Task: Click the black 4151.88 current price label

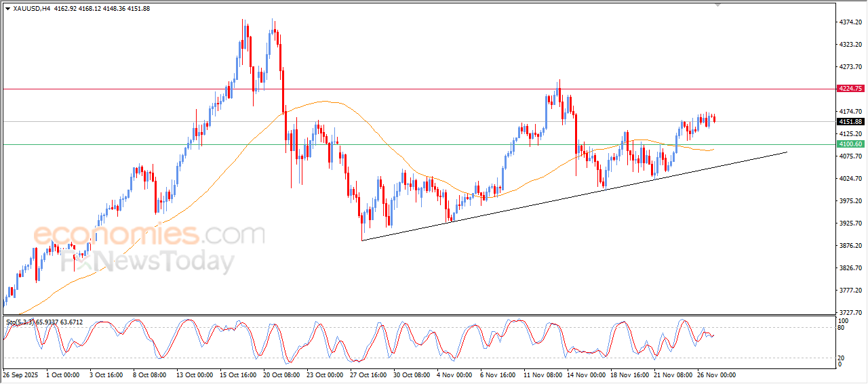Action: tap(850, 122)
